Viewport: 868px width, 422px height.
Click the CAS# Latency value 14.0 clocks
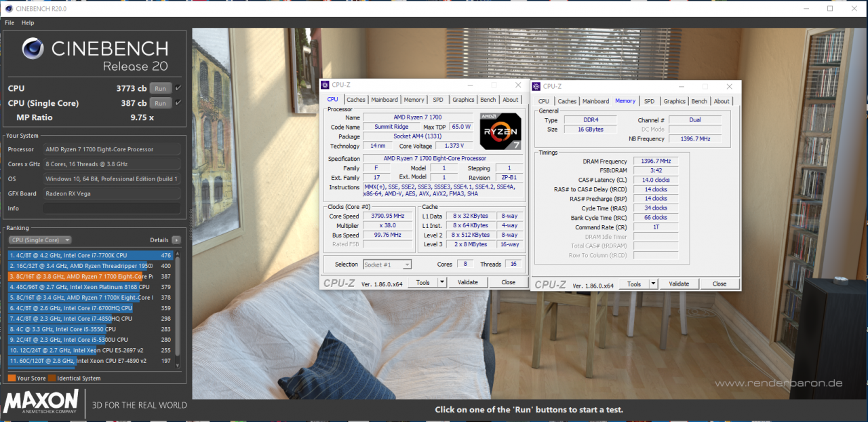pos(655,180)
